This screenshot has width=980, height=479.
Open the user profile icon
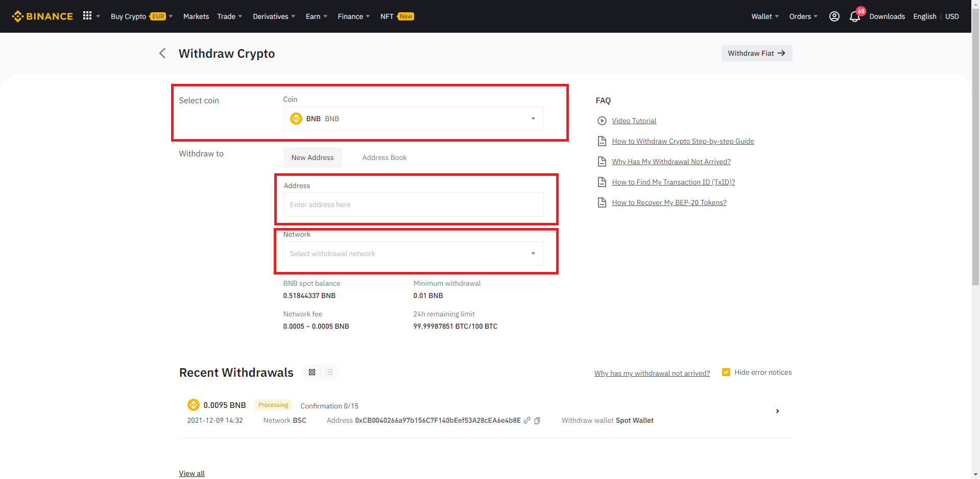tap(834, 16)
